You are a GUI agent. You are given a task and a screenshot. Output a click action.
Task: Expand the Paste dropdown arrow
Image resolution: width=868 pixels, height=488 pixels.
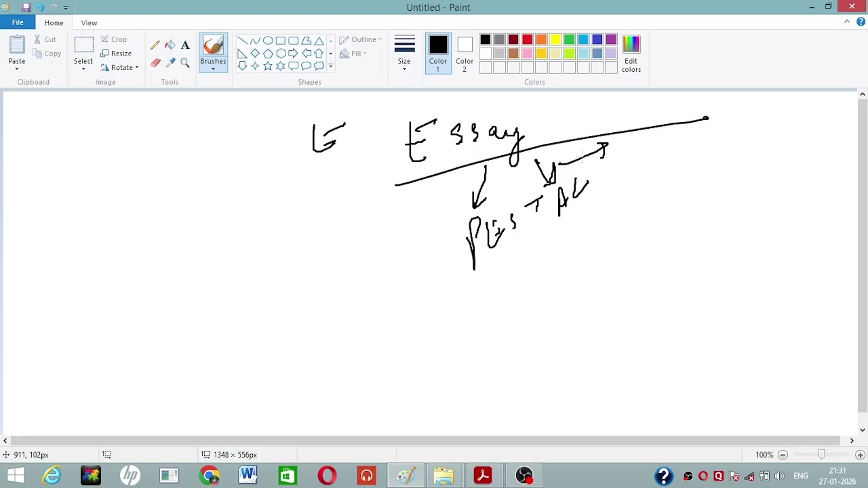pos(17,68)
